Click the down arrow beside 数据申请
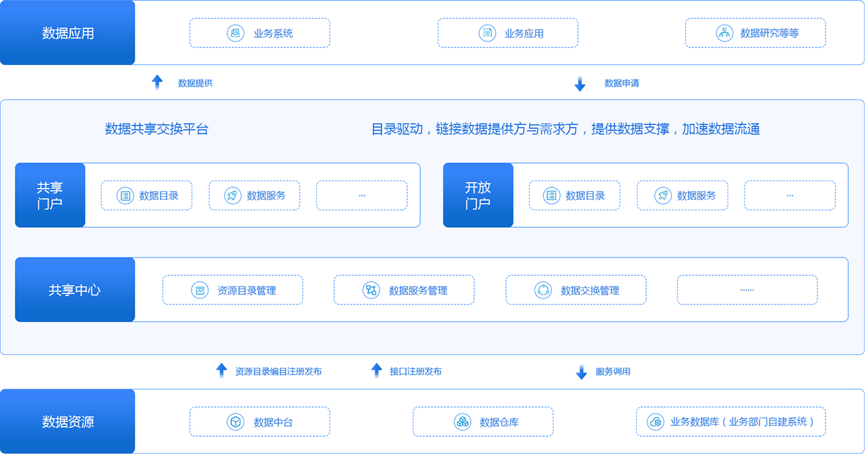868x455 pixels. pos(580,84)
